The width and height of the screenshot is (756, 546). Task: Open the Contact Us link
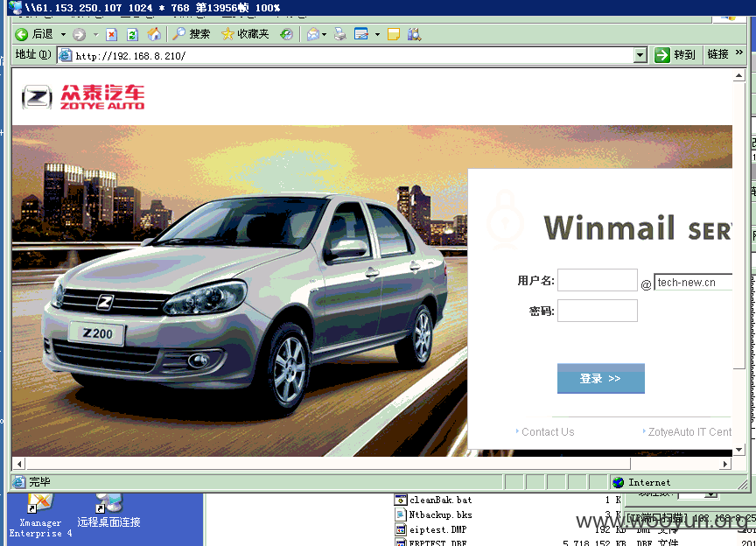coord(548,432)
